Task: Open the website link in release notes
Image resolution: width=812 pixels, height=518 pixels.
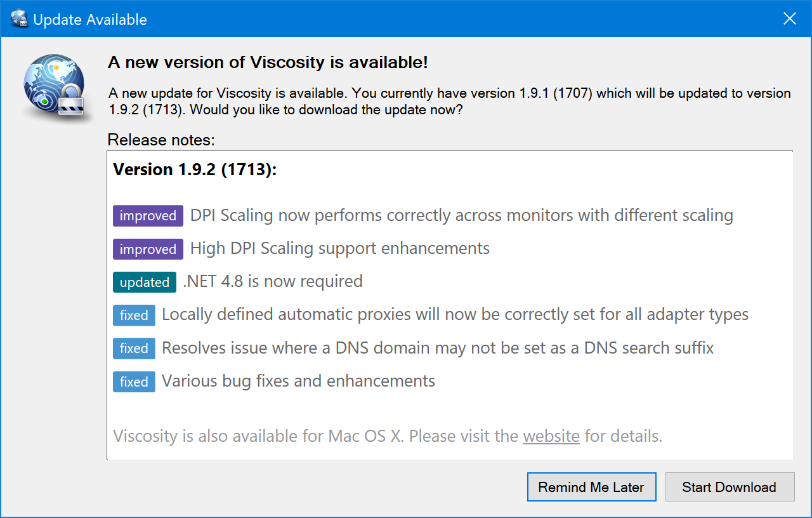Action: click(x=551, y=436)
